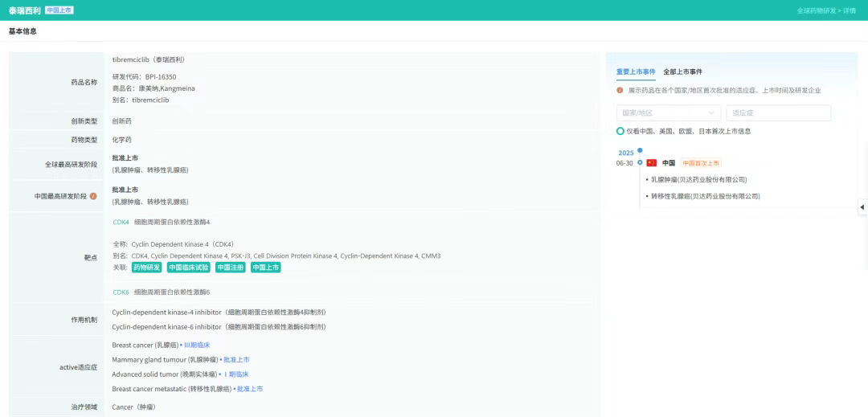Click the 别名: tibremciclib text
Screen dimensions: 868x417
pos(141,100)
